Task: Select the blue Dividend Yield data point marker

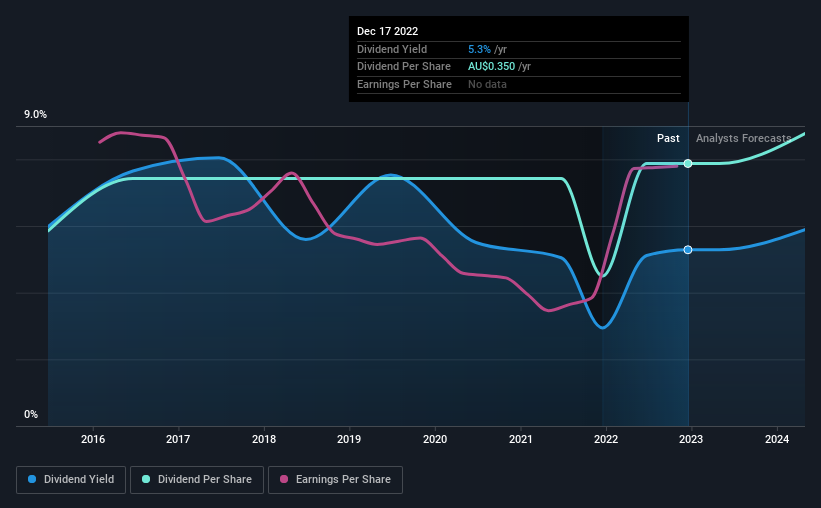Action: click(688, 250)
